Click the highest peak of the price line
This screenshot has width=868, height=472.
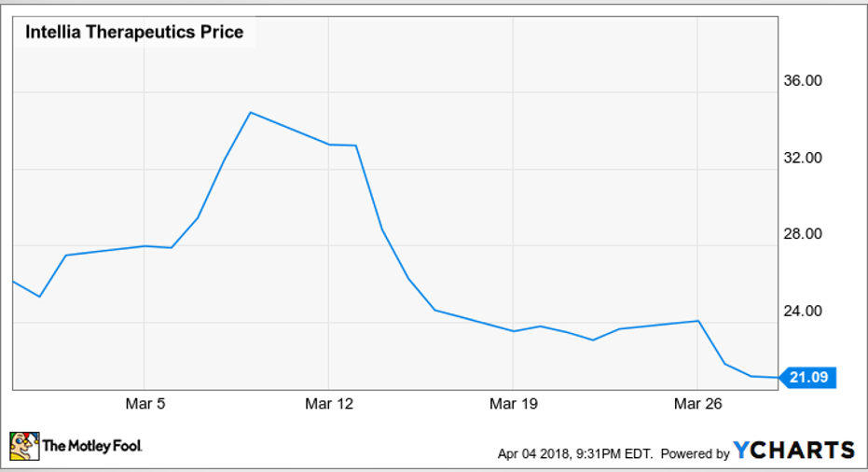pos(250,113)
